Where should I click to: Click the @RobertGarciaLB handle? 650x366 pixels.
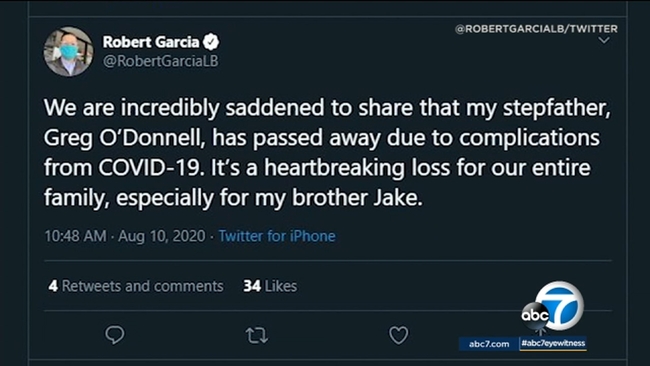tap(160, 61)
